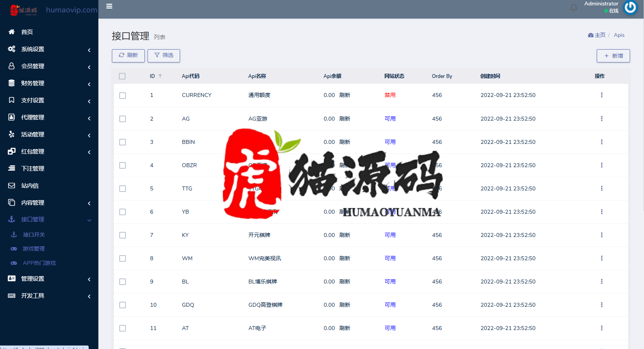Toggle the select-all header checkbox
The width and height of the screenshot is (644, 349).
point(122,76)
